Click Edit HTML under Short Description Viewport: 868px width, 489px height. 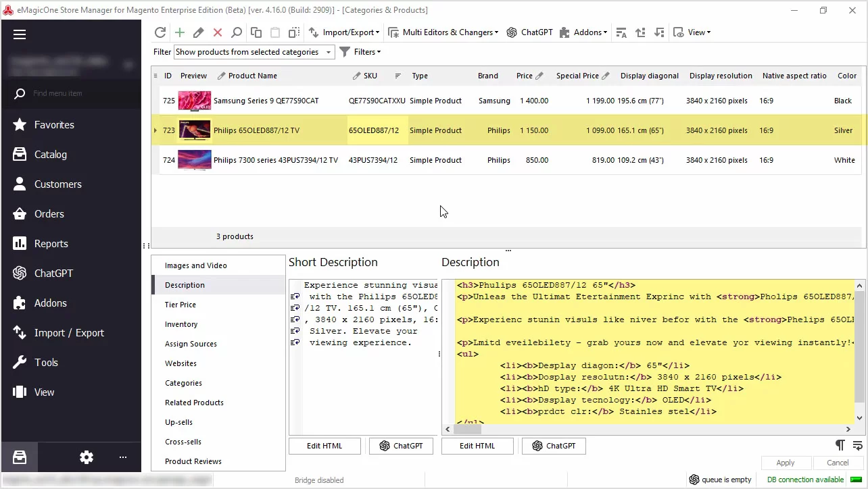pos(324,446)
